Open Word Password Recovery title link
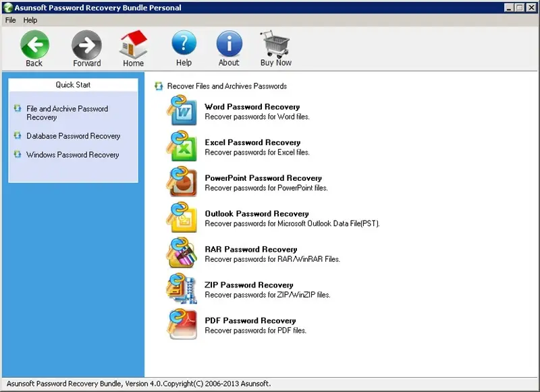540x392 pixels. tap(252, 107)
